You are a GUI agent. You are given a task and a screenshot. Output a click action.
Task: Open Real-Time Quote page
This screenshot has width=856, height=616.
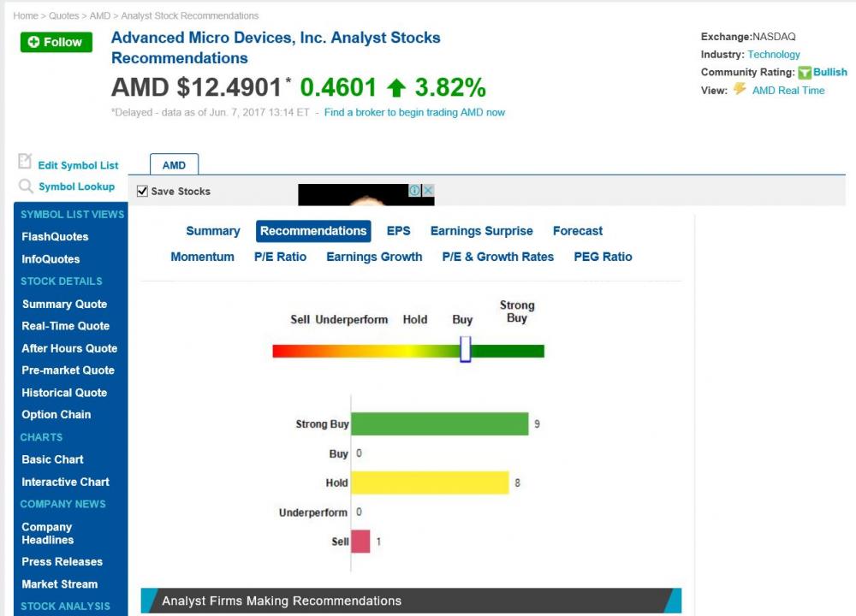(66, 326)
